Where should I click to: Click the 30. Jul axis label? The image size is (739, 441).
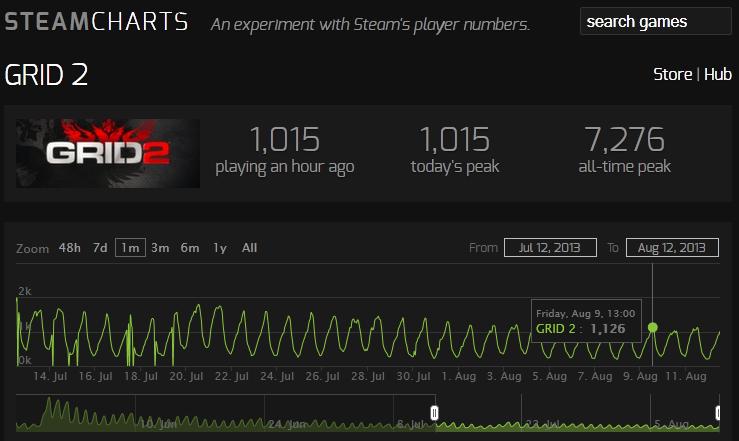413,376
